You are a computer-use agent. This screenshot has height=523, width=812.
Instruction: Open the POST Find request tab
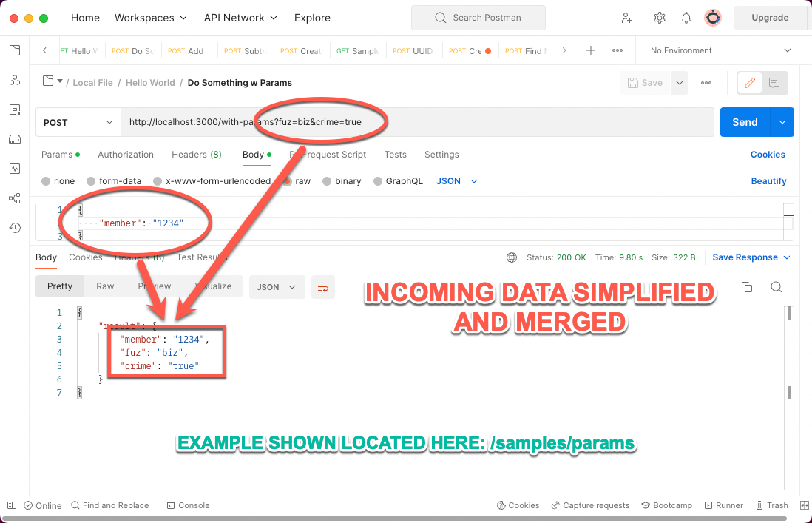(526, 51)
